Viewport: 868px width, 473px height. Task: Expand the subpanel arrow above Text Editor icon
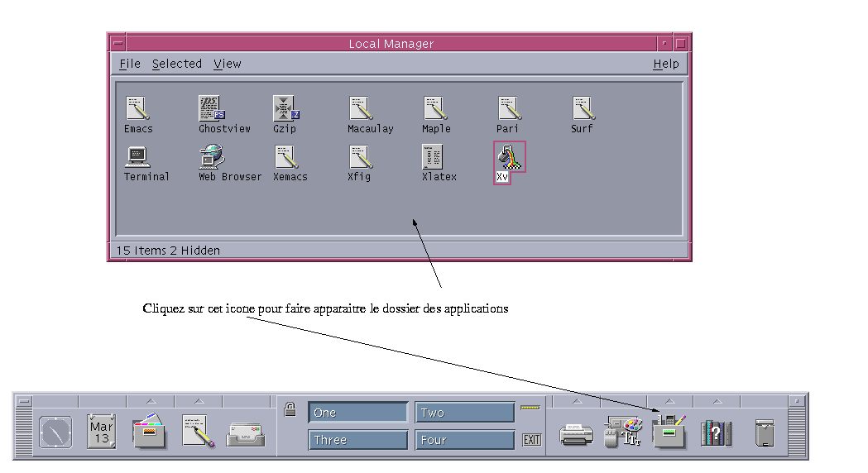click(199, 401)
